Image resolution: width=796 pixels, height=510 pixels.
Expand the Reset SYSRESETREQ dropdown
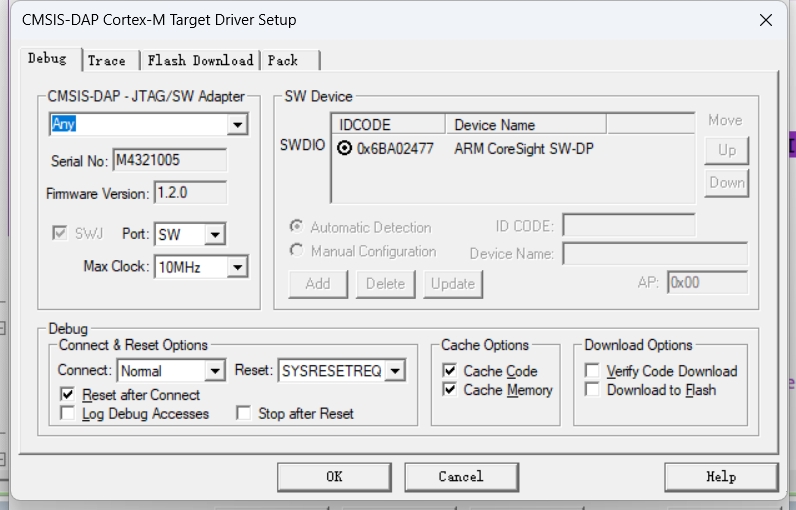[x=394, y=371]
